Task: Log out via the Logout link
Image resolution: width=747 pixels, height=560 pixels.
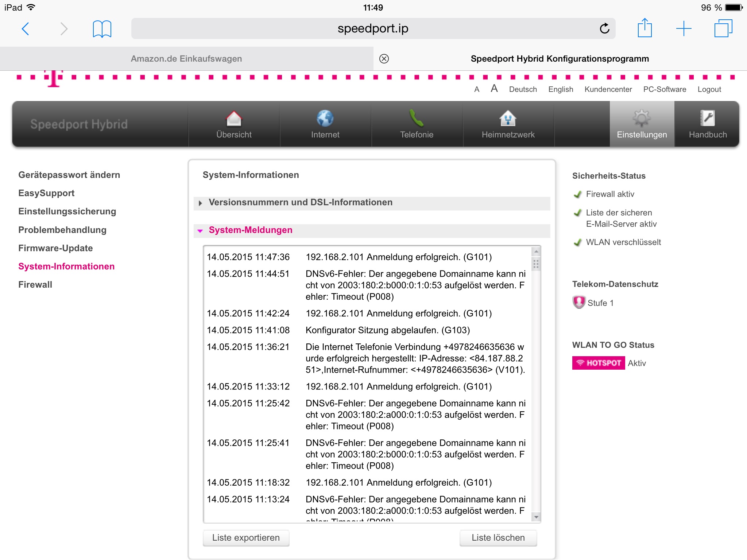Action: 709,89
